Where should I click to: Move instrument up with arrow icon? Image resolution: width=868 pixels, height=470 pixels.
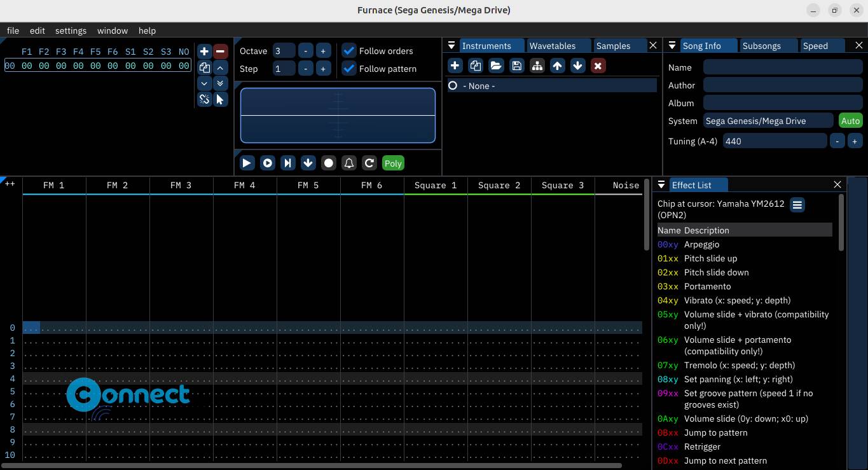557,66
